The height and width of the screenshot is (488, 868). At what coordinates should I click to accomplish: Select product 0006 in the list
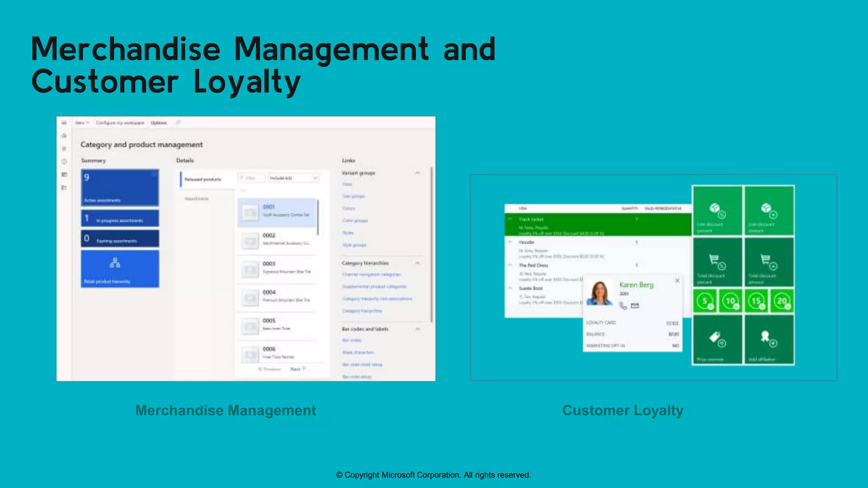pos(278,353)
